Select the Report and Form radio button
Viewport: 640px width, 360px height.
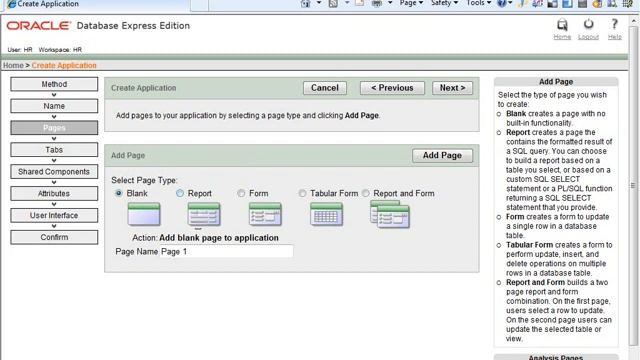pos(366,193)
